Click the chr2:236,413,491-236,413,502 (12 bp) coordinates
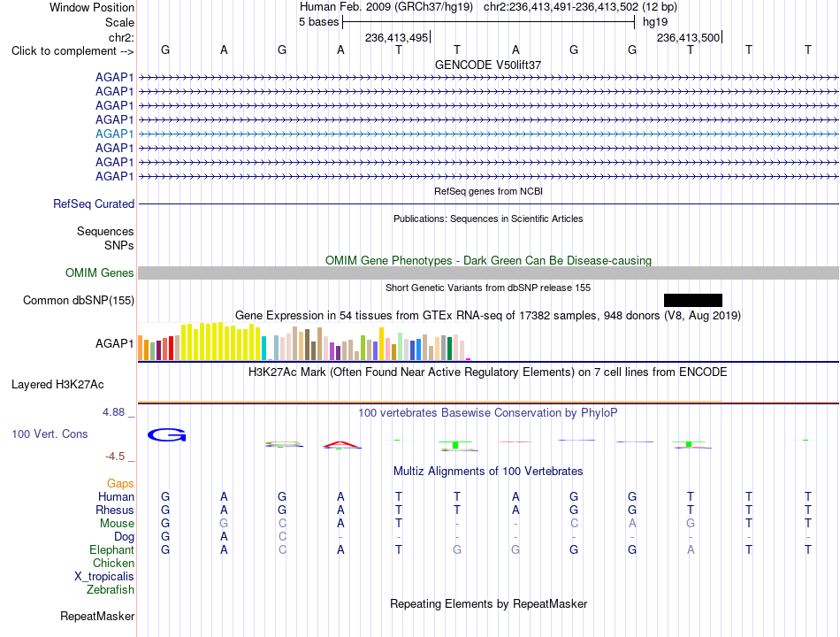840x637 pixels. coord(580,7)
